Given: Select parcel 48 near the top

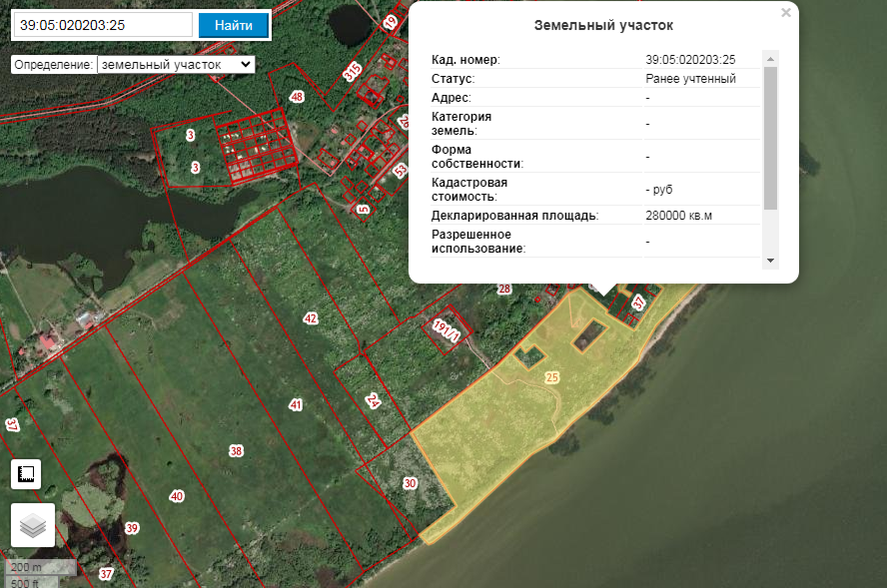Looking at the screenshot, I should tap(297, 97).
